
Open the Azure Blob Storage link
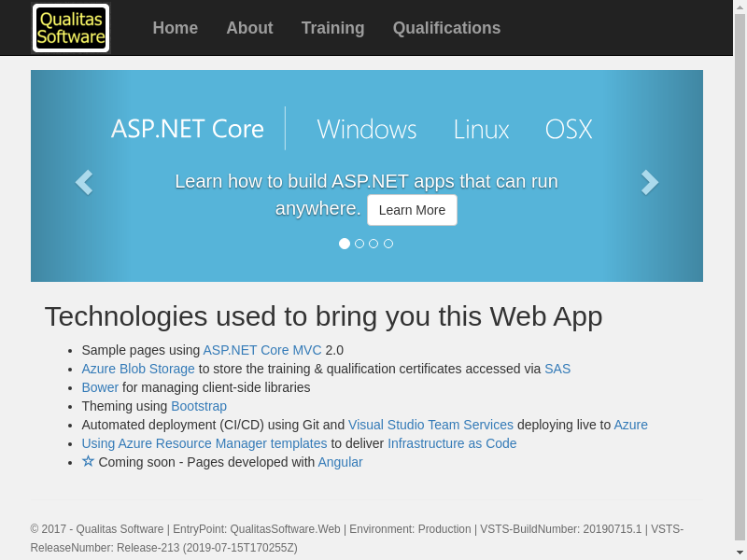tap(138, 369)
